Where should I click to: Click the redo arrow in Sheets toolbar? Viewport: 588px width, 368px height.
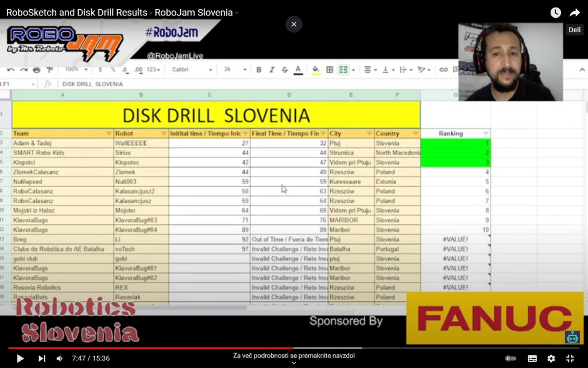(24, 70)
